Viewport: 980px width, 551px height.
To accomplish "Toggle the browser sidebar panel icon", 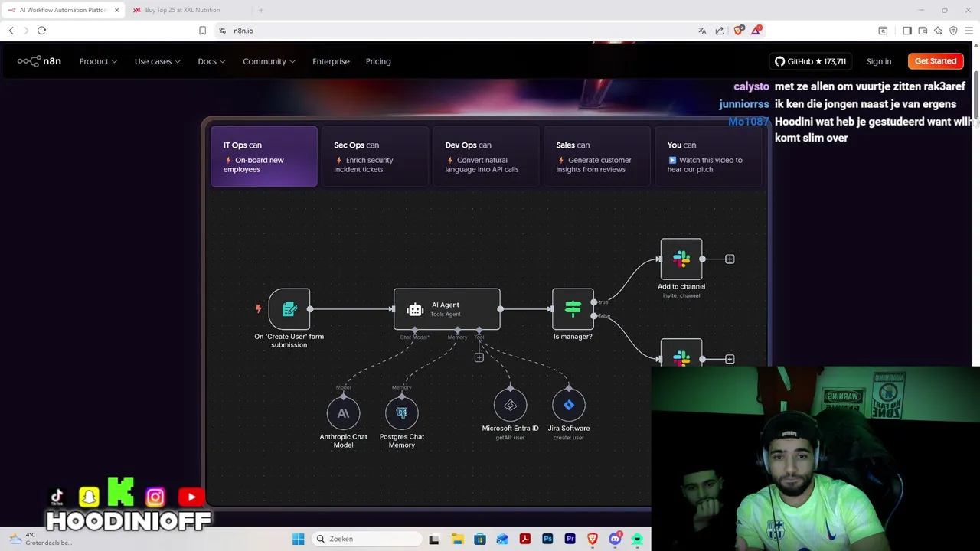I will [907, 31].
